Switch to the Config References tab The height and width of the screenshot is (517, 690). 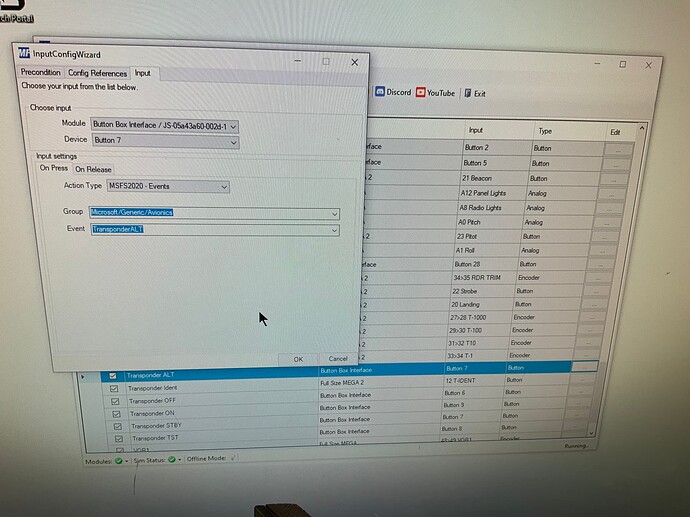(x=97, y=73)
